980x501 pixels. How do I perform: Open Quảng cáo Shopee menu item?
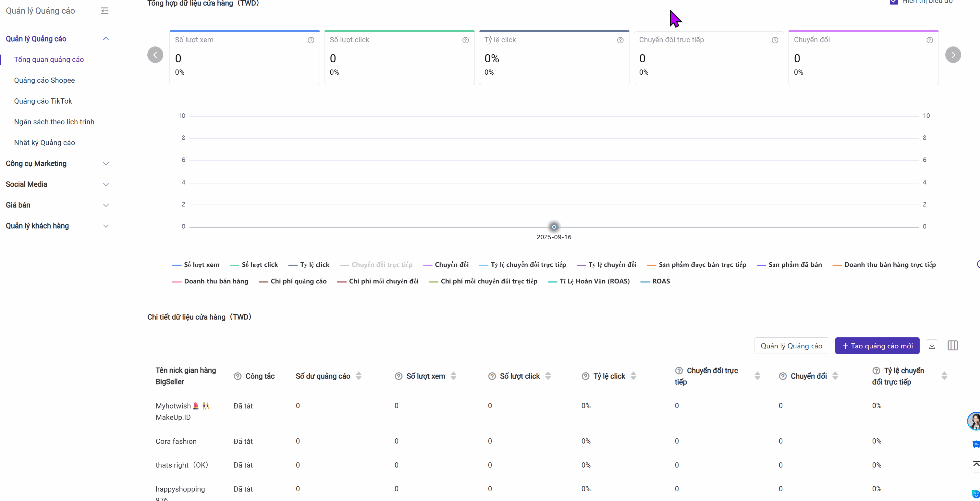pyautogui.click(x=44, y=80)
